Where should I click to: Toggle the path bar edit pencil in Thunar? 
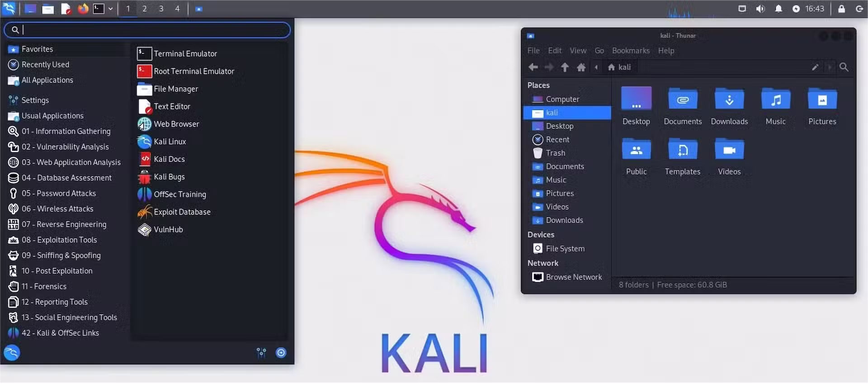815,67
